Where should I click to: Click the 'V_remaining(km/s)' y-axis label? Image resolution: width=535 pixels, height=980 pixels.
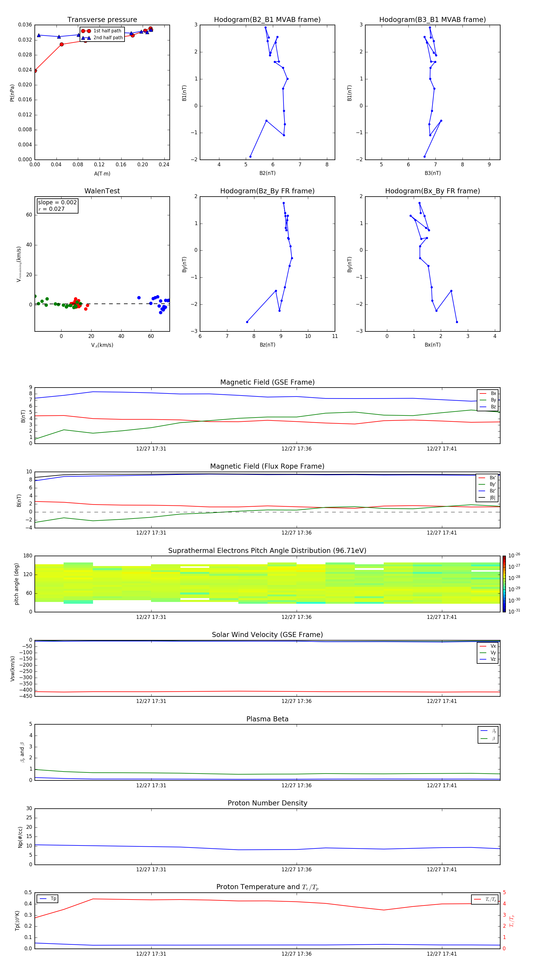tap(19, 264)
